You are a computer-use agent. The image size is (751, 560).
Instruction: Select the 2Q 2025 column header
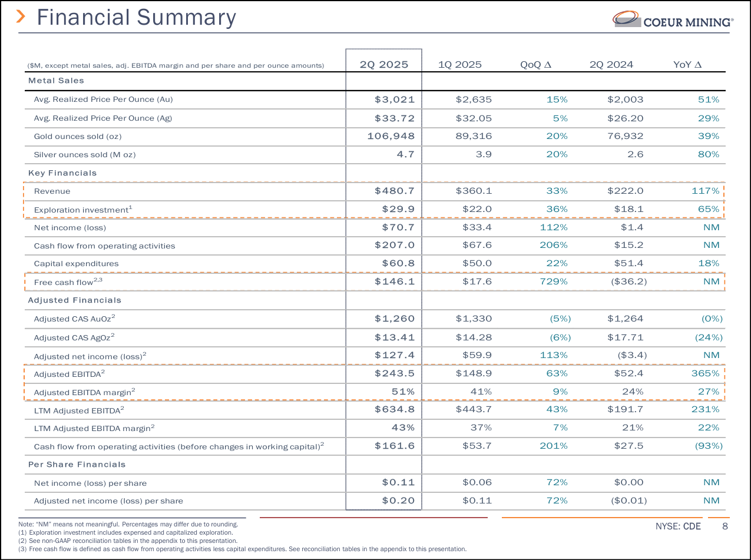tap(383, 65)
